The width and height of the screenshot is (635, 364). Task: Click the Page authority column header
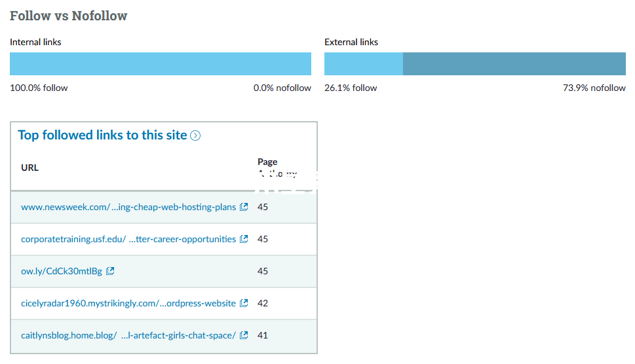tap(277, 168)
